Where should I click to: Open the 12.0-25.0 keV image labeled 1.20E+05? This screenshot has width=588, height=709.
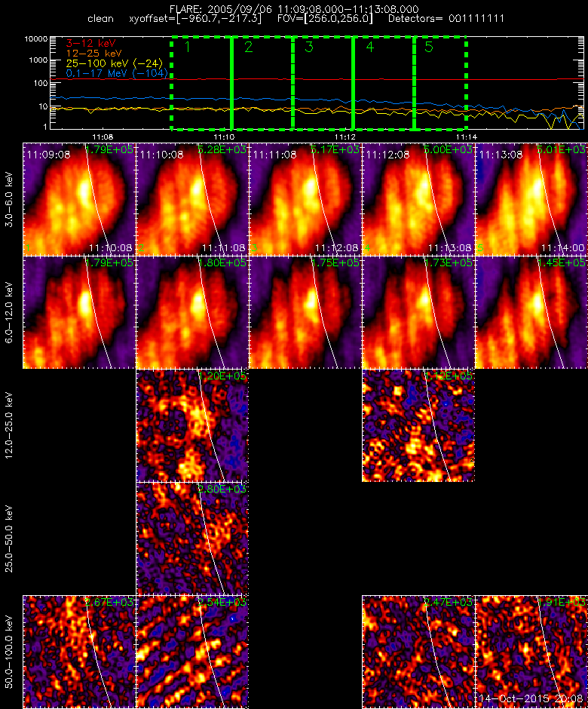(x=192, y=425)
